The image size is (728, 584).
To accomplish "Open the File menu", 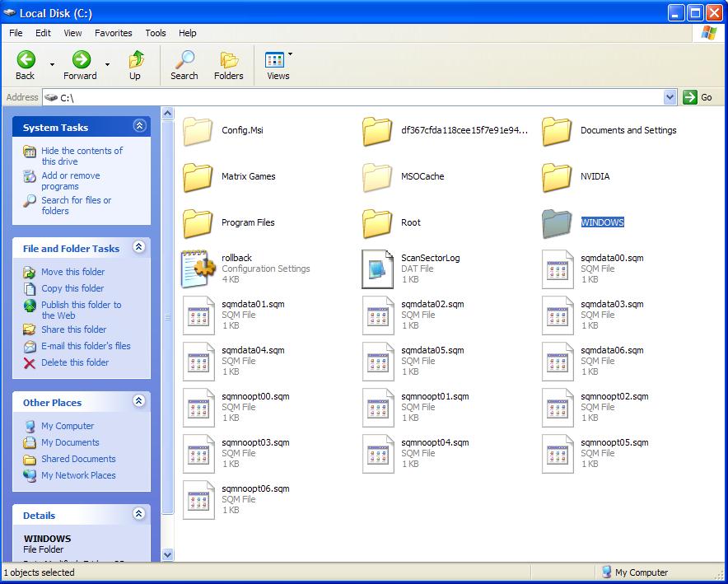I will pos(16,33).
